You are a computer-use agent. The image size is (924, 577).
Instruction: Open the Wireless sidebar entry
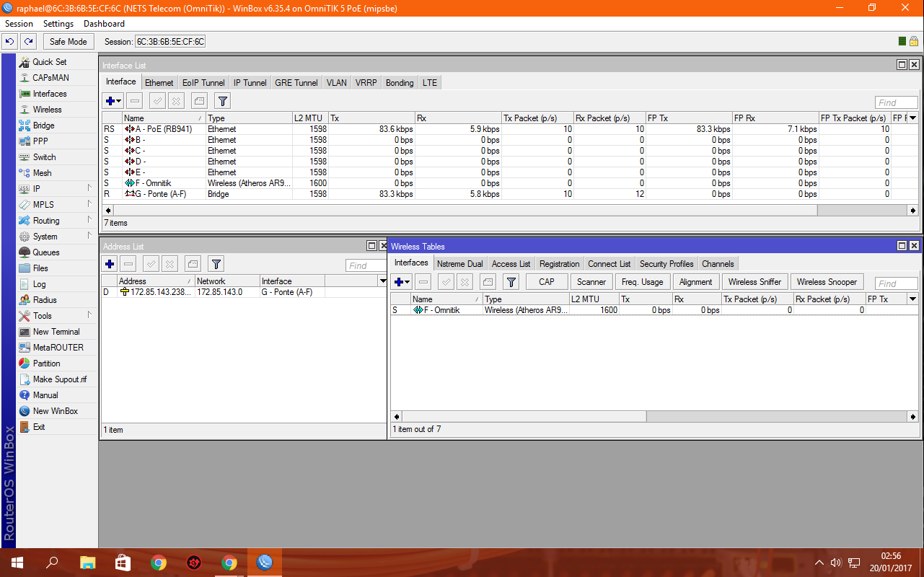(47, 110)
